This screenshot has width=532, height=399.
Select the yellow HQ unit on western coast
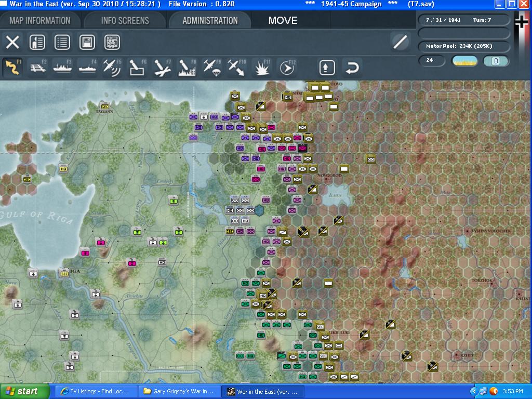point(63,168)
